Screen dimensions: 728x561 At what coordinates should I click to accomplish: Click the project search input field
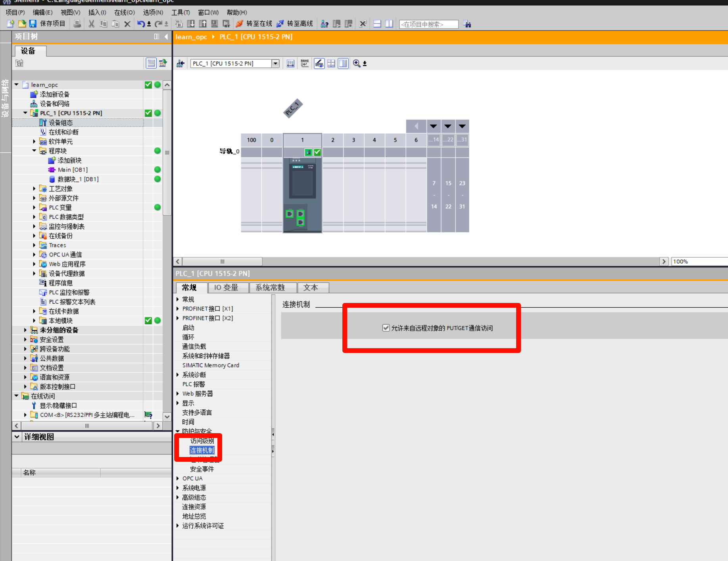tap(428, 24)
